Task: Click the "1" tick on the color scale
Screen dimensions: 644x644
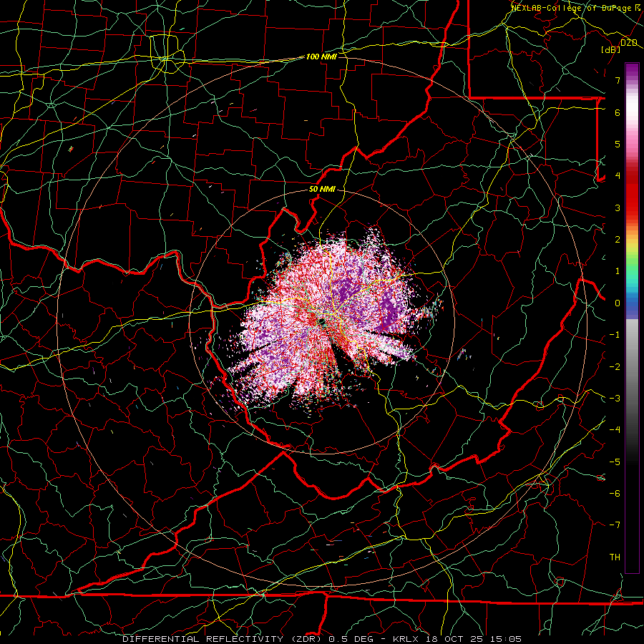Action: tap(618, 271)
